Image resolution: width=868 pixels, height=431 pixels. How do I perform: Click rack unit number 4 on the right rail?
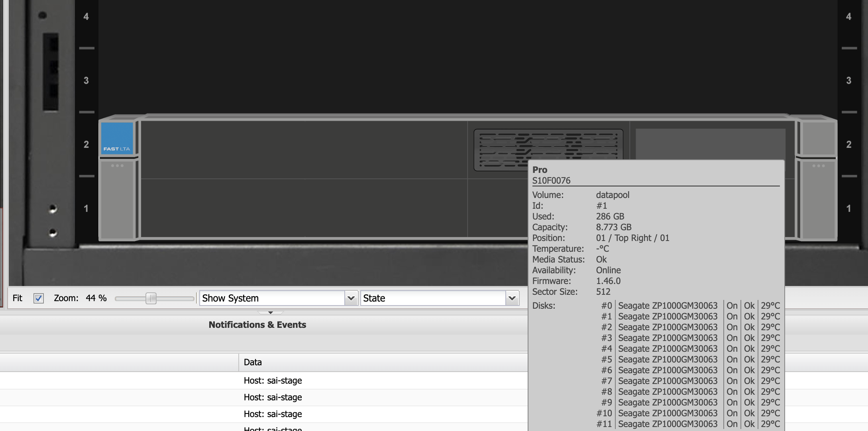pyautogui.click(x=848, y=17)
